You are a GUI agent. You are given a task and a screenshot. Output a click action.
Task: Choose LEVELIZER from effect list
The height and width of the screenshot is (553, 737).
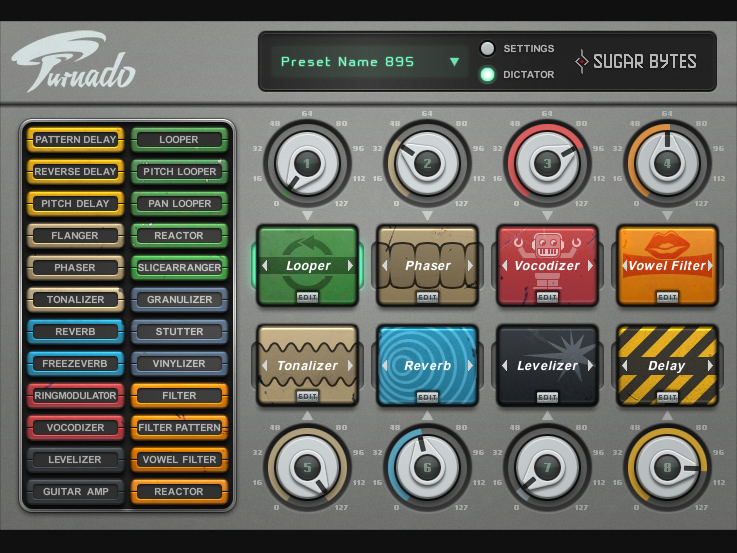click(75, 459)
